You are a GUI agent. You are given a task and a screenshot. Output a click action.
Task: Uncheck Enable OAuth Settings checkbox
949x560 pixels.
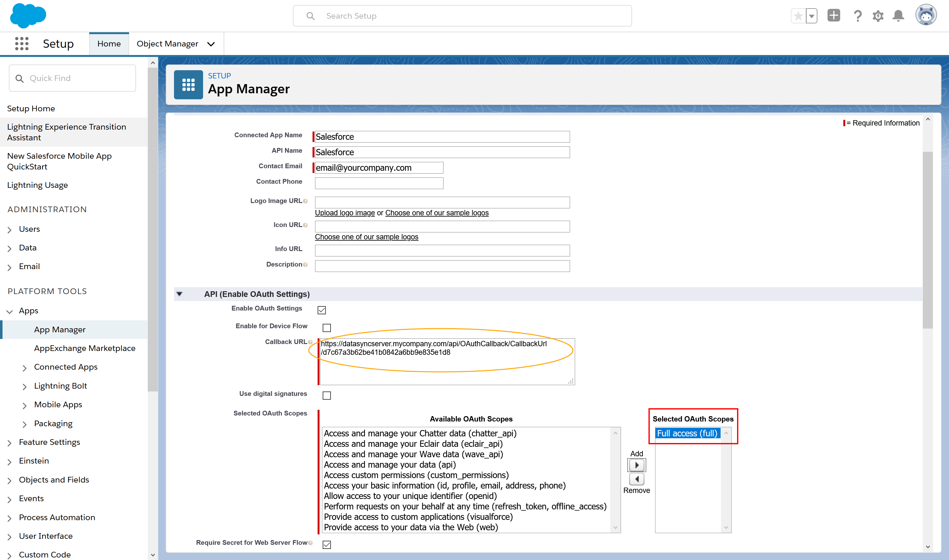[x=322, y=310]
